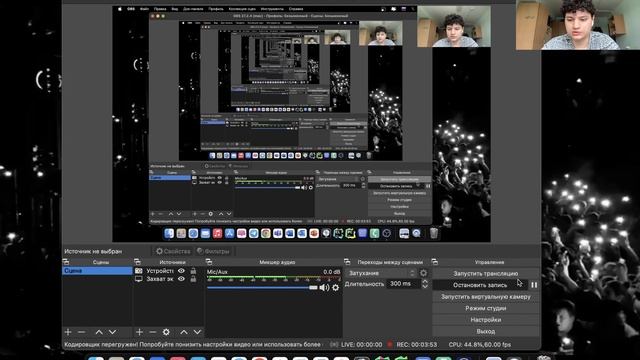Click the Mic/Aux channel label
Image resolution: width=640 pixels, height=360 pixels.
tap(217, 271)
